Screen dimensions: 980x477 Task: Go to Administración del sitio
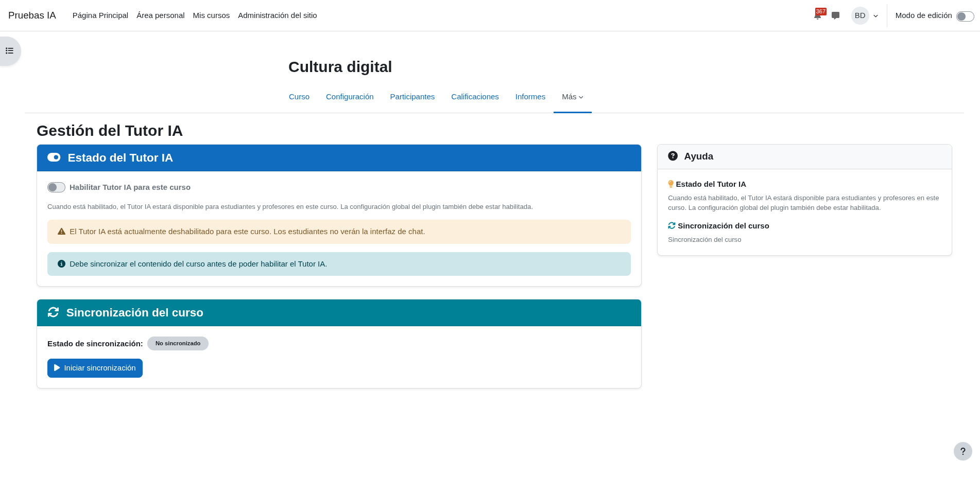(277, 15)
